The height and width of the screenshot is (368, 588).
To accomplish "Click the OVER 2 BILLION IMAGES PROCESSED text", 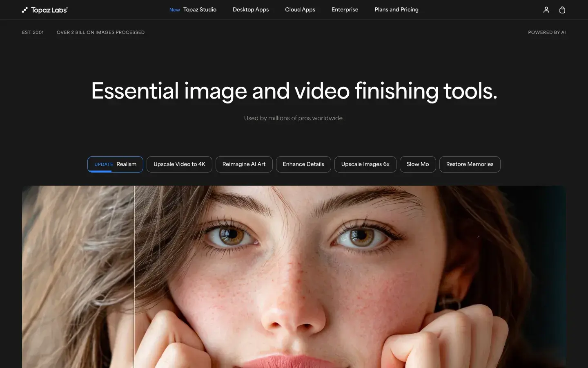I will pos(101,32).
